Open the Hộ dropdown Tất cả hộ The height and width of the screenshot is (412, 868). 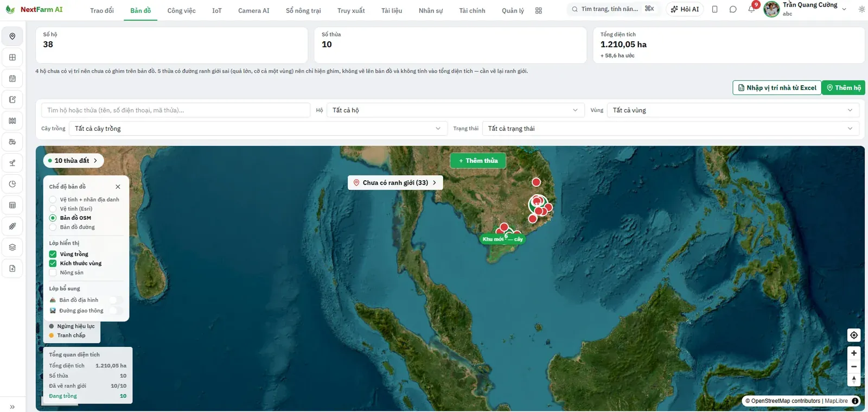(x=455, y=110)
